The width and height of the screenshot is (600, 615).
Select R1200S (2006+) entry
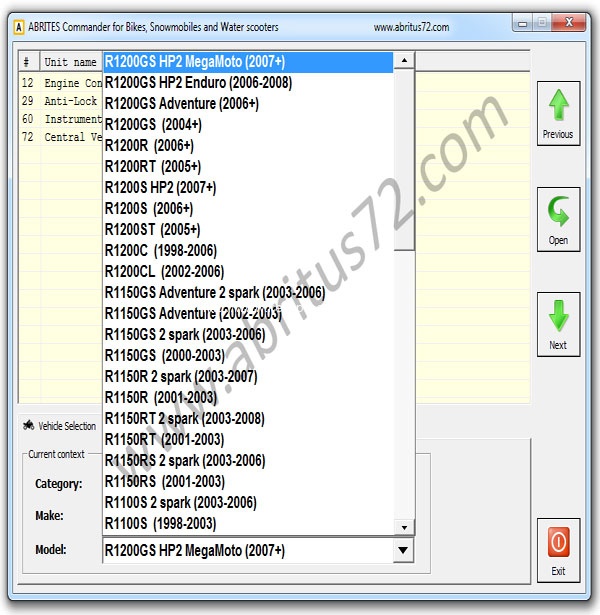248,209
